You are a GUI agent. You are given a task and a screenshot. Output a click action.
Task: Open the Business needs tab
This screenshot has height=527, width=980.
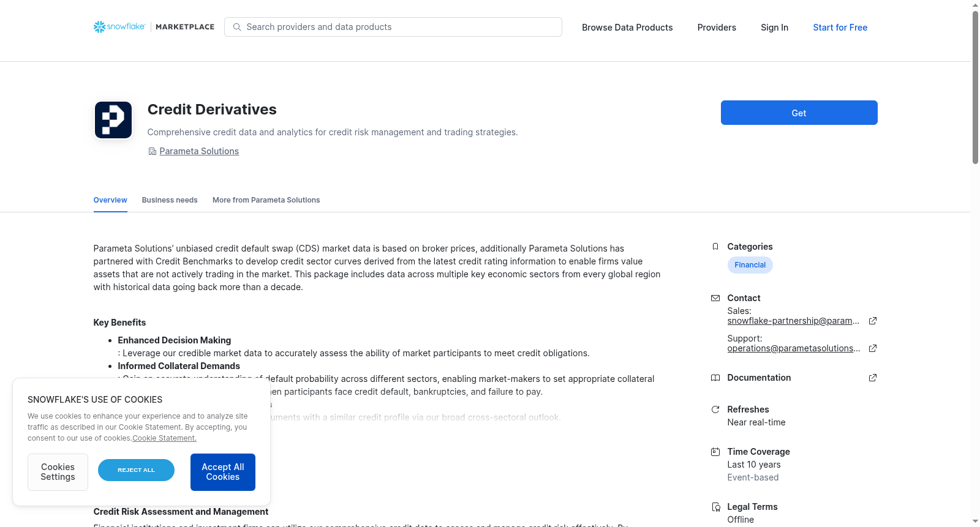click(170, 200)
